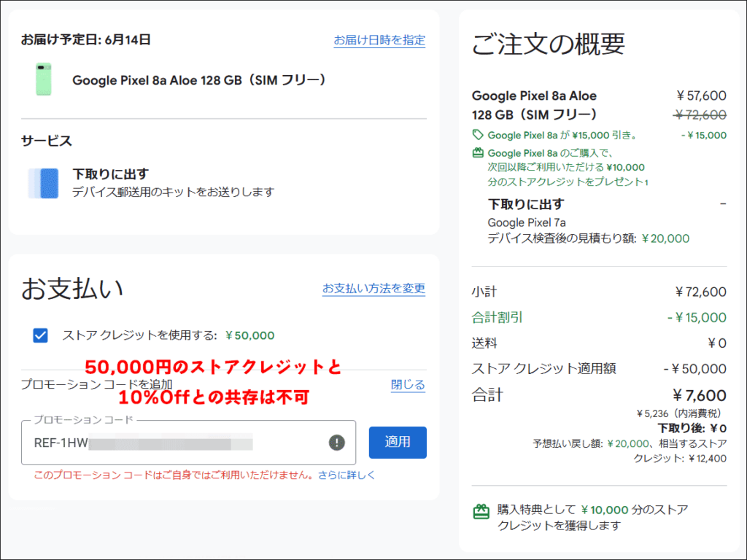Click the blue trade-in device icon
747x560 pixels.
43,183
